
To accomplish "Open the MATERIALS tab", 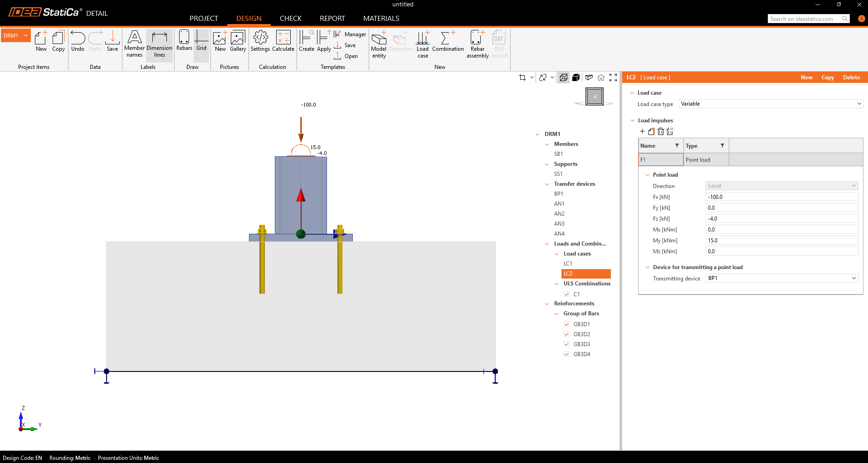I will click(381, 19).
